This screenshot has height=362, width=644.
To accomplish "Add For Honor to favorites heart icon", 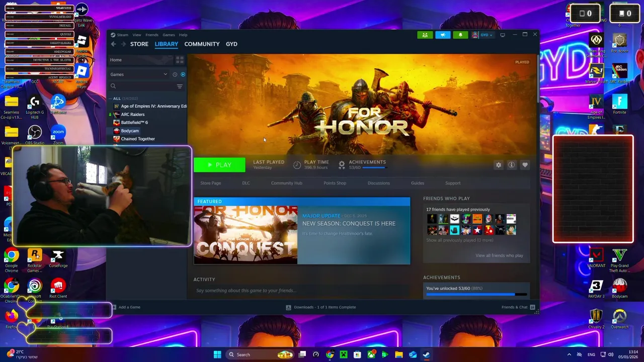I will pyautogui.click(x=525, y=165).
